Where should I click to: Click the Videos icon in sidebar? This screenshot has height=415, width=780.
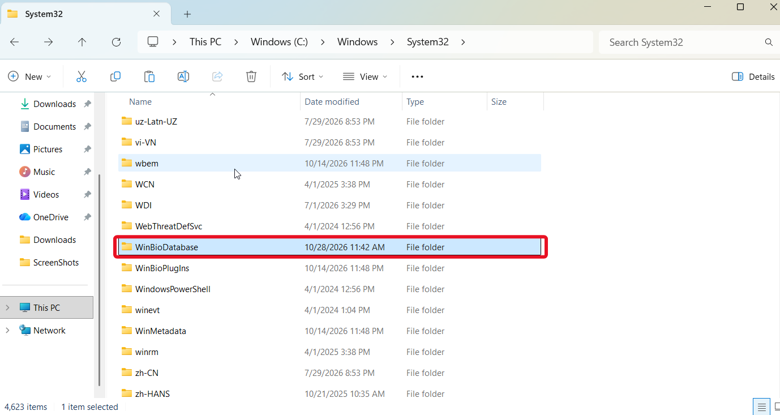(24, 195)
